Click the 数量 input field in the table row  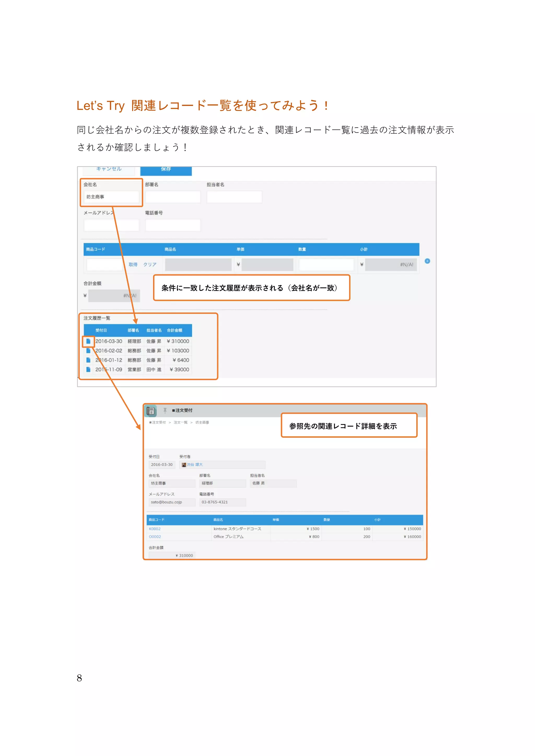tap(326, 265)
